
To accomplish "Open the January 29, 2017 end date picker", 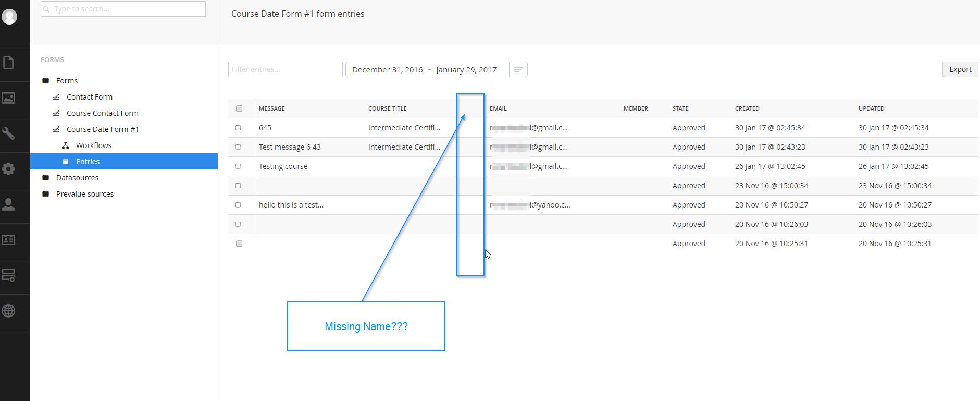I will pos(466,70).
